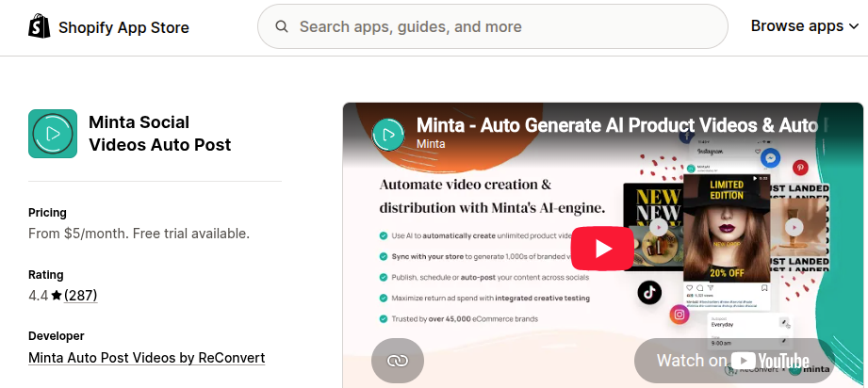Click the Pinterest icon in the video
The image size is (868, 388).
click(x=800, y=167)
